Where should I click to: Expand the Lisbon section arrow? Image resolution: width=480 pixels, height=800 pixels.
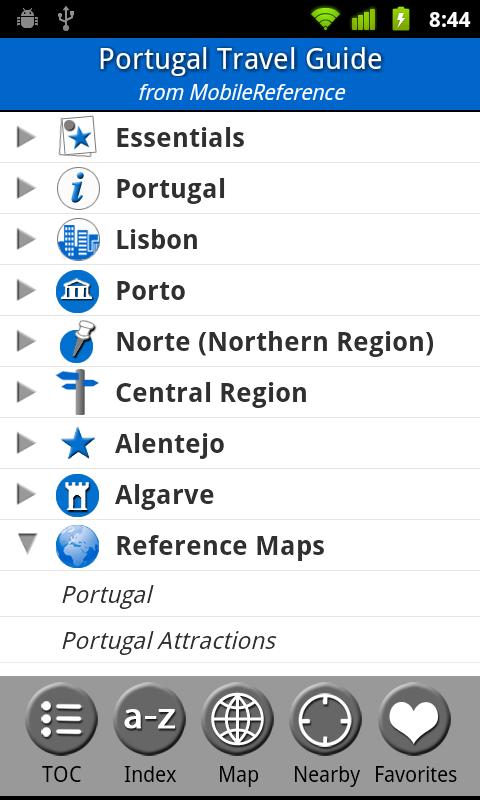point(26,239)
